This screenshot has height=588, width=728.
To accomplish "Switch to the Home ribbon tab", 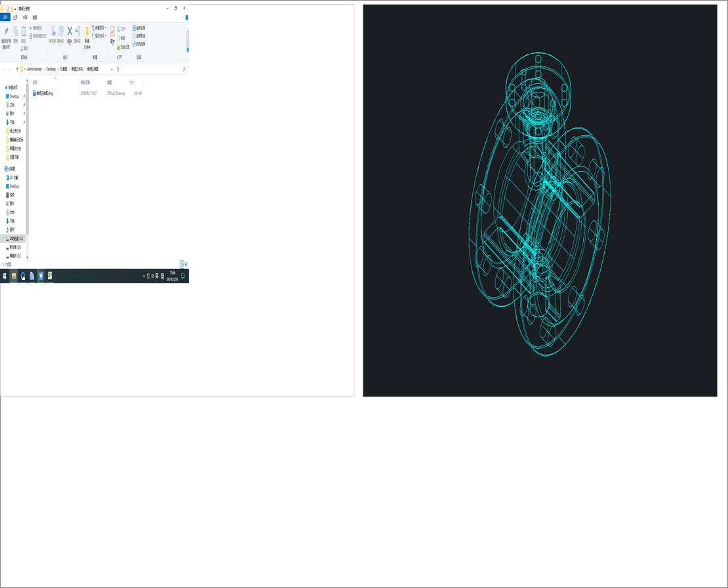I will pos(15,17).
